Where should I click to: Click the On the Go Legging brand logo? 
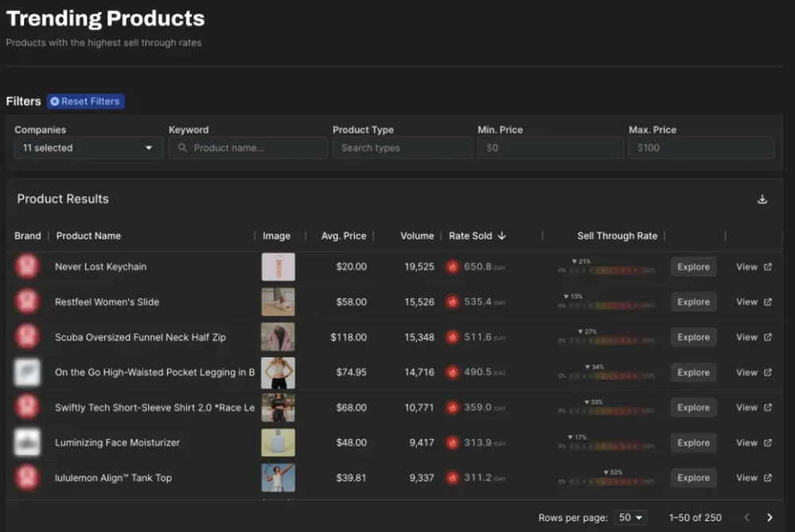click(x=27, y=371)
